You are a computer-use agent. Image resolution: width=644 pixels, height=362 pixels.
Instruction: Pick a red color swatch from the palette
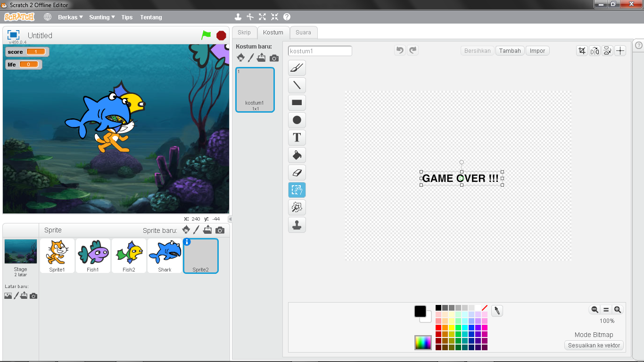(x=438, y=327)
